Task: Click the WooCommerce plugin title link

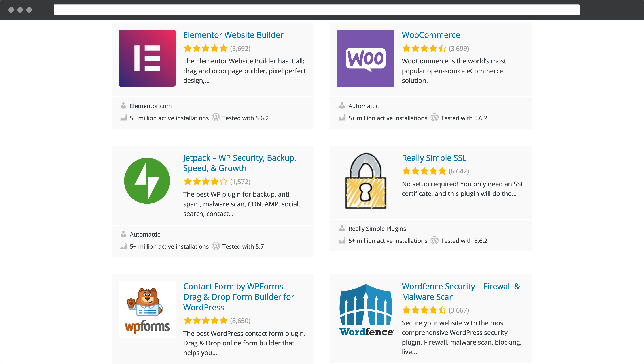Action: tap(430, 34)
